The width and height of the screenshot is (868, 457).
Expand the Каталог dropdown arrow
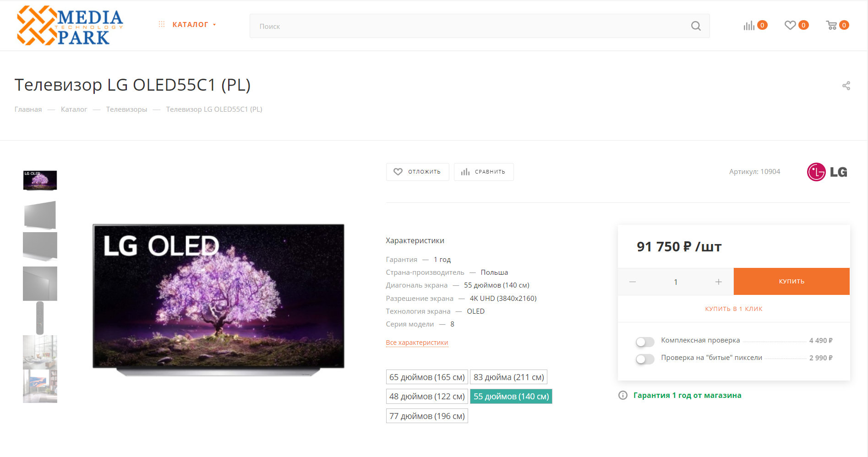214,25
